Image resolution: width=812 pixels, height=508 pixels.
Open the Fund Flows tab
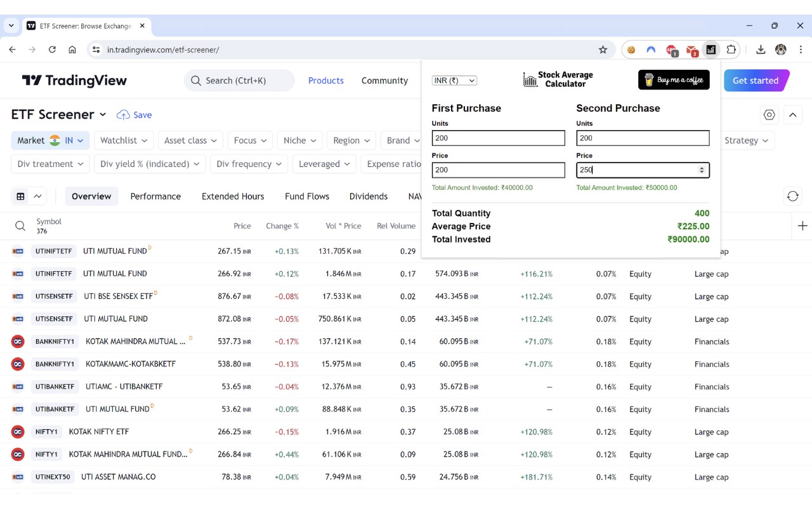click(307, 196)
